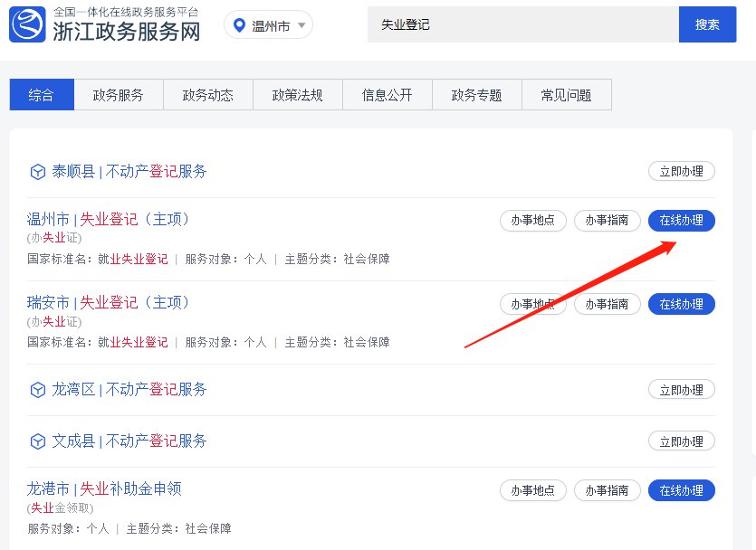Screen dimensions: 756x550
Task: Open the 龙港市 | 失业补助金申领 link
Action: [x=104, y=489]
